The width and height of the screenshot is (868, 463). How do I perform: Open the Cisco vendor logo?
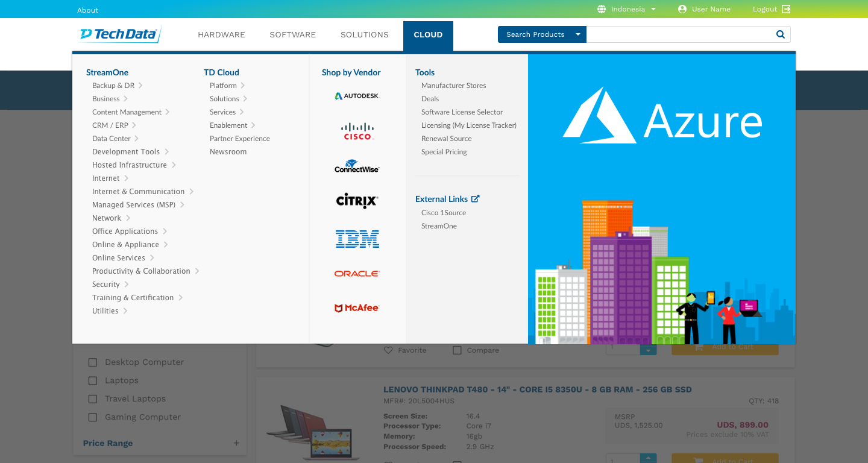tap(357, 131)
